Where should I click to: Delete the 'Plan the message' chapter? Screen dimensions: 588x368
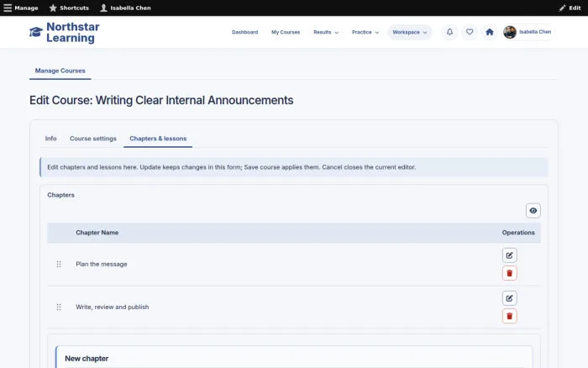[x=509, y=273]
